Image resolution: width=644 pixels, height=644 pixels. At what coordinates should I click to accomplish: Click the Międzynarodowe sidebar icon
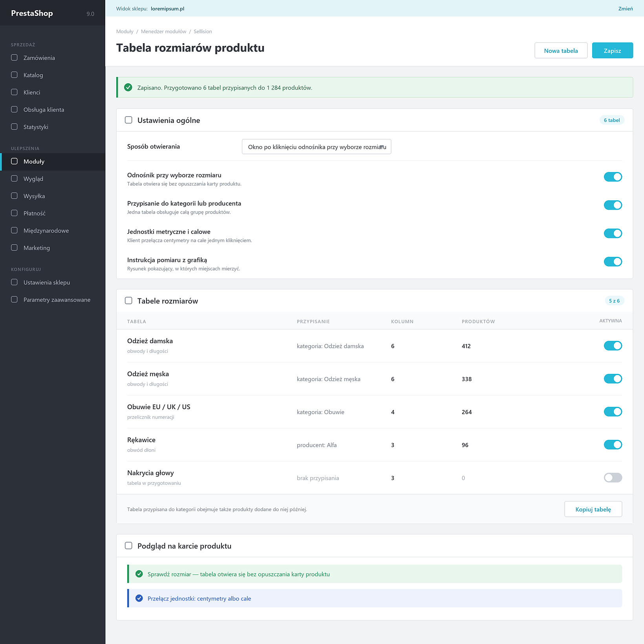[x=14, y=231]
